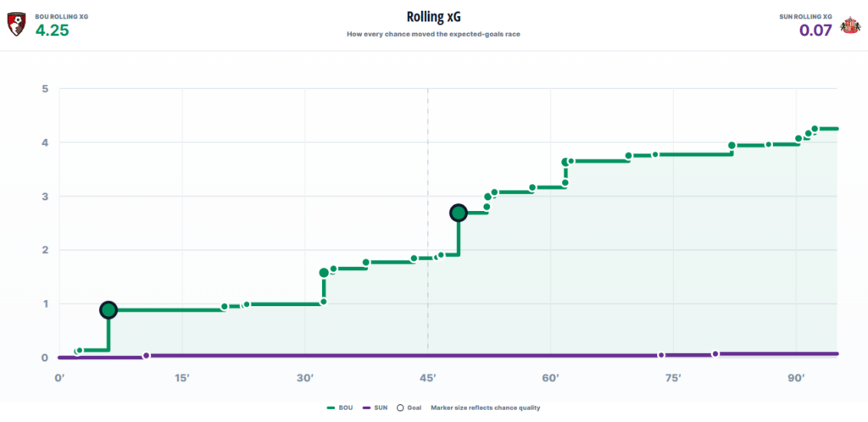Click the BOU marker at 82 minutes near 3.9
The width and height of the screenshot is (868, 422).
[x=732, y=146]
